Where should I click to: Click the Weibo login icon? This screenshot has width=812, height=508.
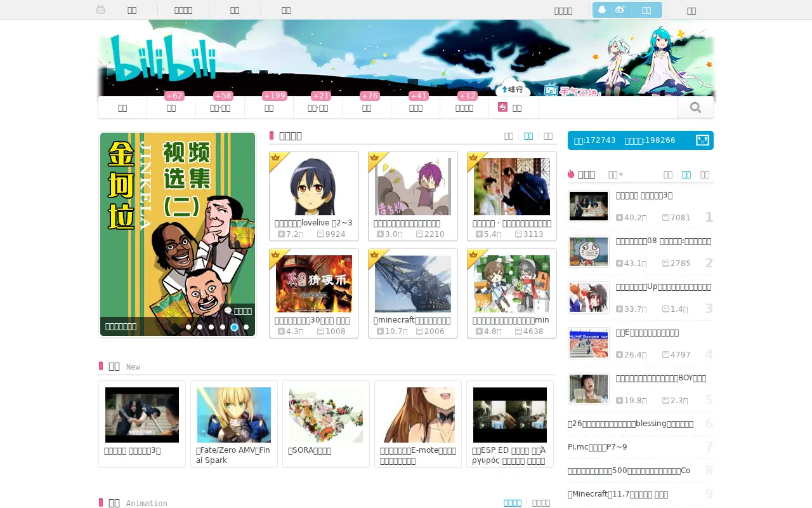pyautogui.click(x=620, y=10)
